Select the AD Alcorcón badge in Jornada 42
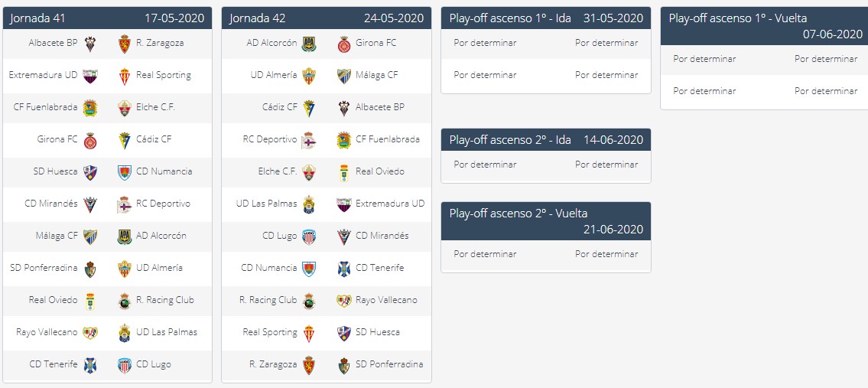 coord(309,44)
